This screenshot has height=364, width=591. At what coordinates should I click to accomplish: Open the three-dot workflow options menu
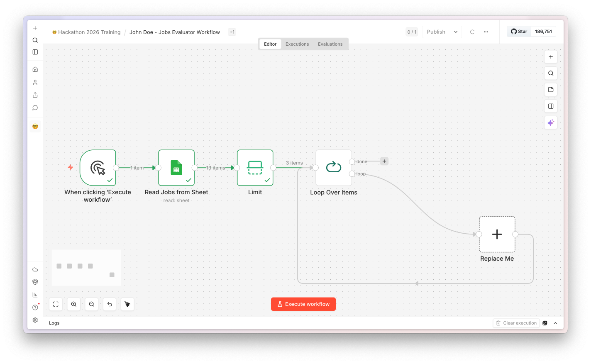point(486,32)
